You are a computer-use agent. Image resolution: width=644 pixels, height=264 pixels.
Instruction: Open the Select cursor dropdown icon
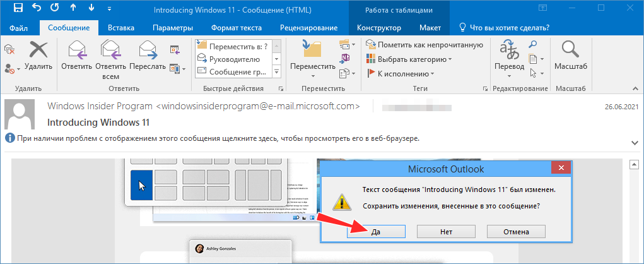pos(536,73)
